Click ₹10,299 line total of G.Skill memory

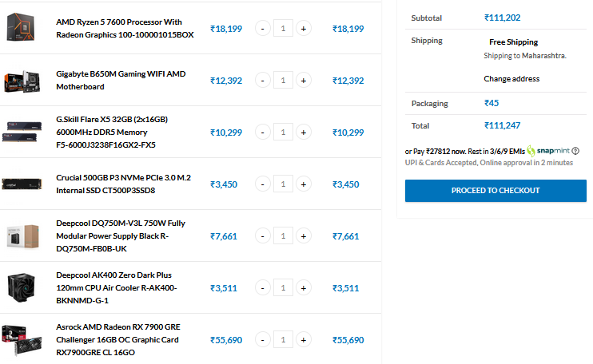coord(348,133)
